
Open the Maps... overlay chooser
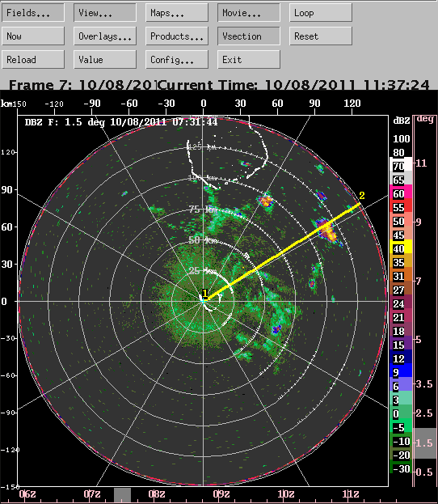pos(177,13)
